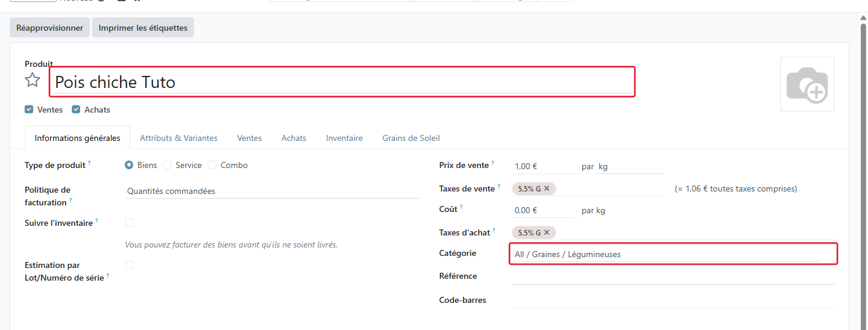The height and width of the screenshot is (330, 868).
Task: Click the Réapprovisionner button
Action: point(49,28)
